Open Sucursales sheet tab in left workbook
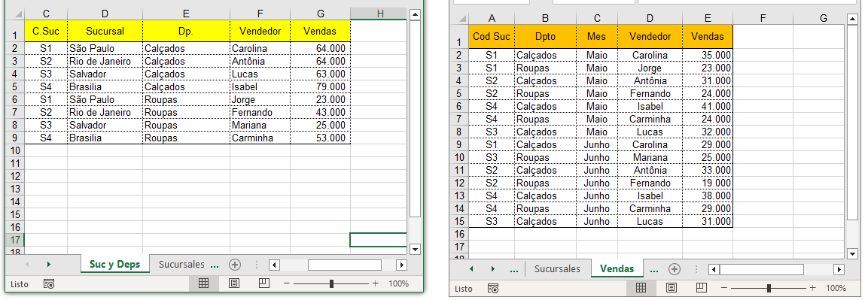Viewport: 868px width, 300px height. pyautogui.click(x=181, y=265)
